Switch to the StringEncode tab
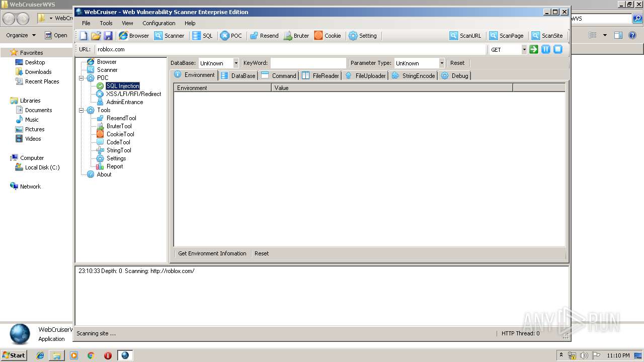The width and height of the screenshot is (644, 362). coord(413,75)
